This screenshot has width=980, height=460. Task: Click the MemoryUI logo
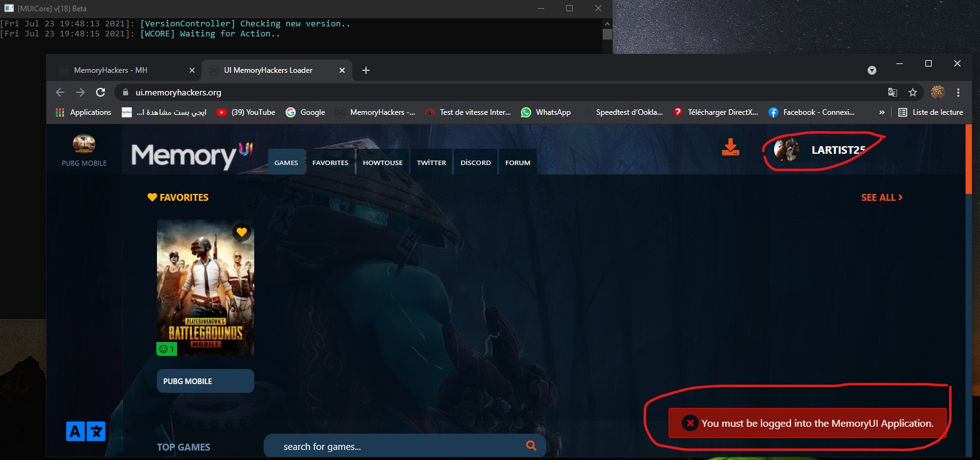pos(192,155)
